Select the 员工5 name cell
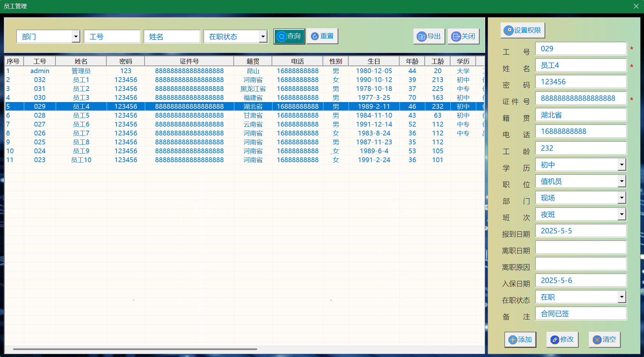This screenshot has height=357, width=644. pyautogui.click(x=81, y=115)
